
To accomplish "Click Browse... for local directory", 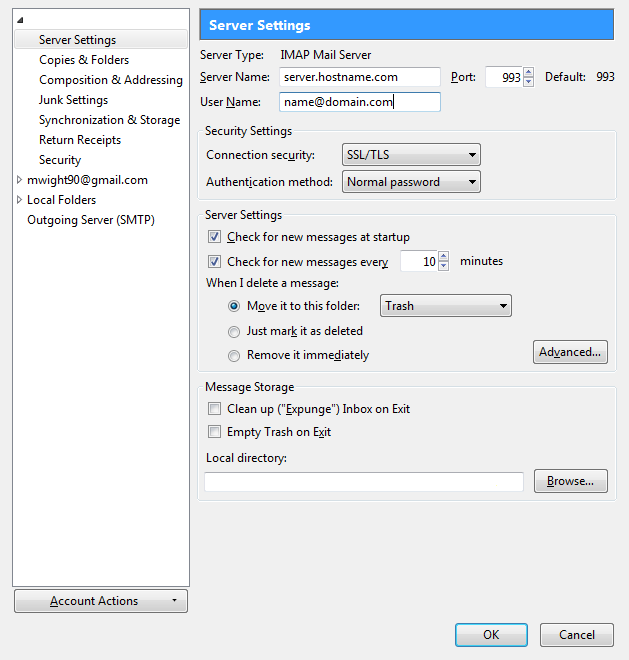I will coord(570,481).
